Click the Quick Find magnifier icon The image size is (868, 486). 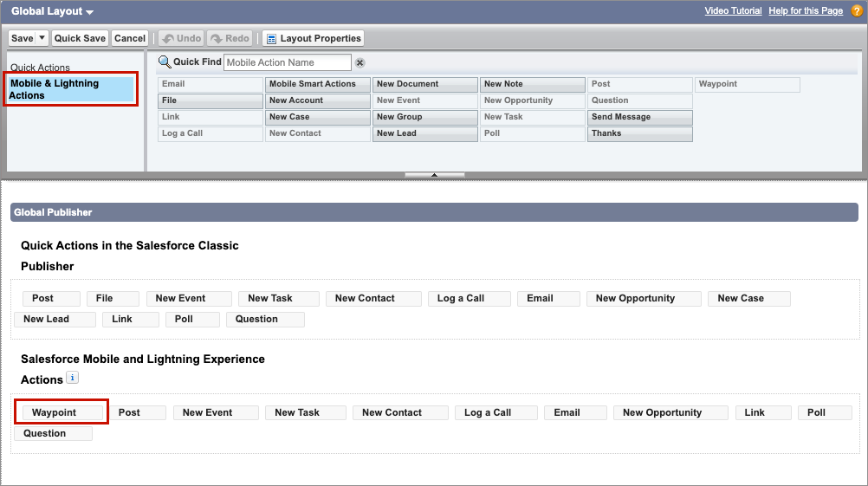[x=165, y=62]
